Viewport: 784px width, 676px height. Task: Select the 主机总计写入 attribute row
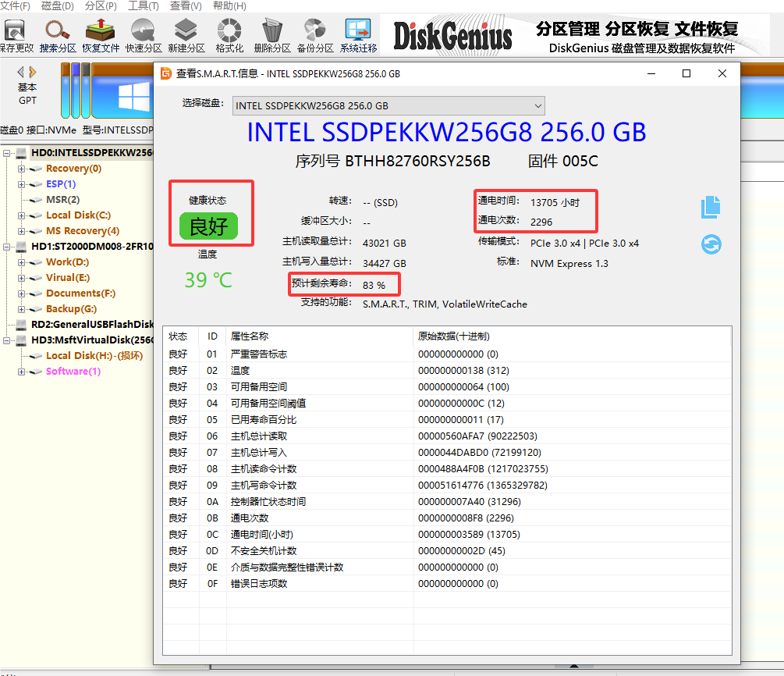(x=447, y=453)
